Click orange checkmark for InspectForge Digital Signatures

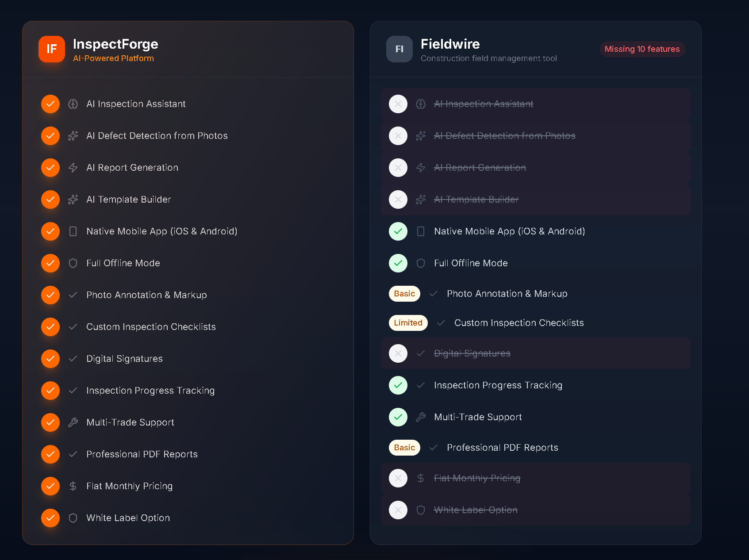[50, 359]
